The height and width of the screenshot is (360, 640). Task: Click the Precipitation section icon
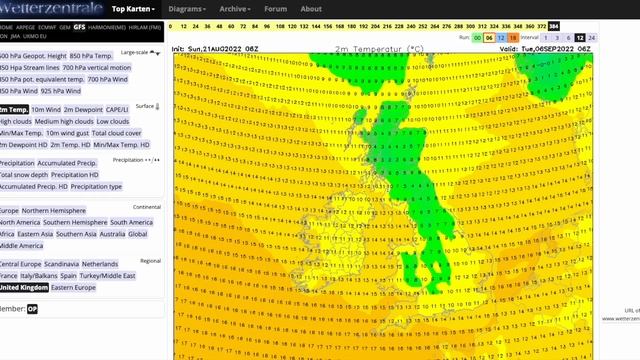pos(152,160)
